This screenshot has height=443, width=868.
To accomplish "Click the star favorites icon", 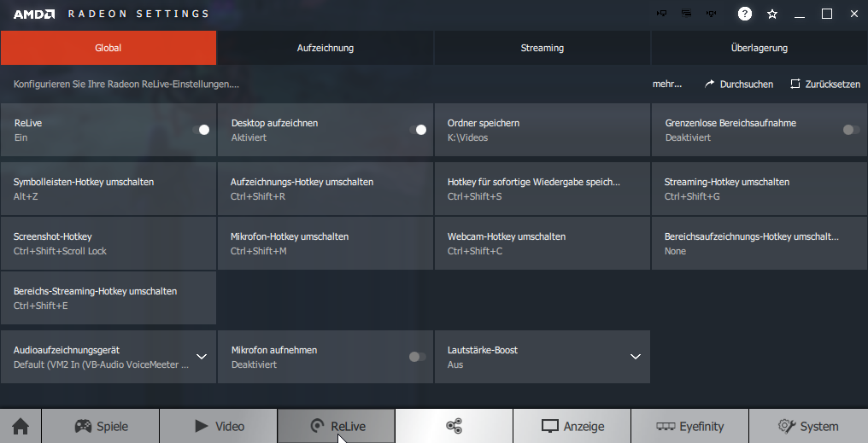I will pyautogui.click(x=772, y=14).
